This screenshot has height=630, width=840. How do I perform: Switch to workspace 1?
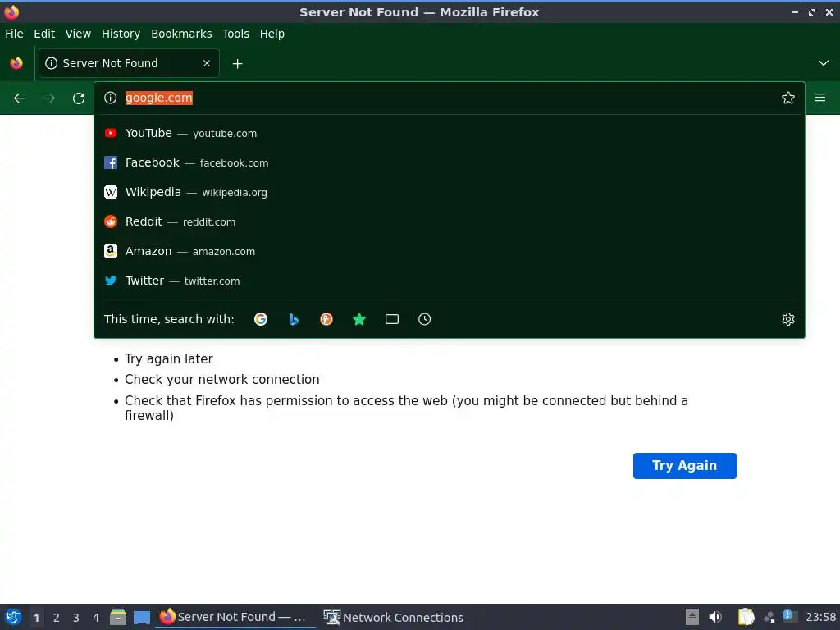(36, 618)
